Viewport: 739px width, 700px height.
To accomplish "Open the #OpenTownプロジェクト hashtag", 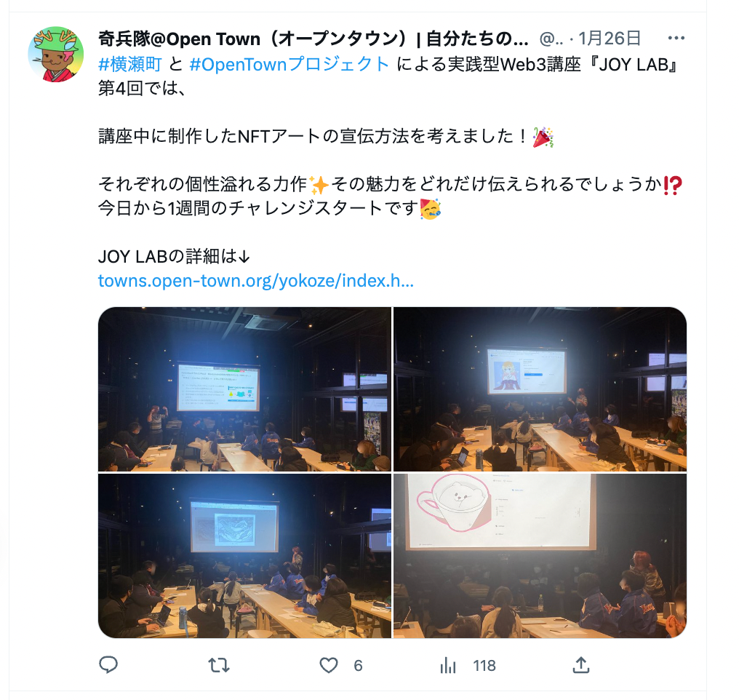I will point(289,64).
